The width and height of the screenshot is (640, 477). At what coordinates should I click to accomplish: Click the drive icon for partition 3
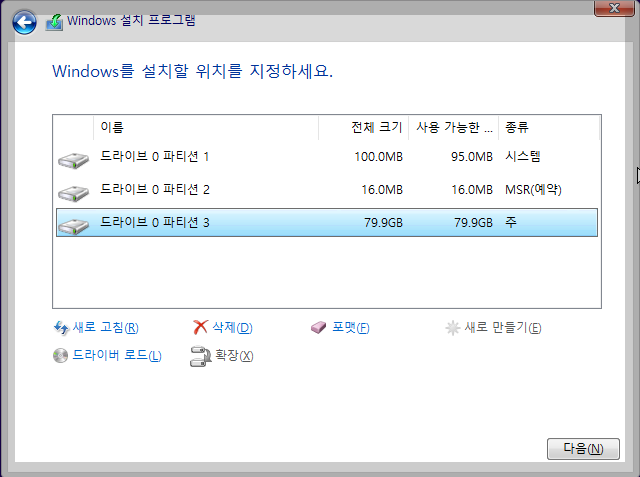(x=73, y=226)
